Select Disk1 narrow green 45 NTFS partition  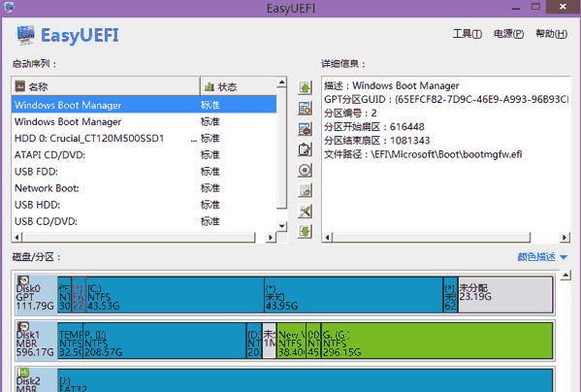(313, 341)
